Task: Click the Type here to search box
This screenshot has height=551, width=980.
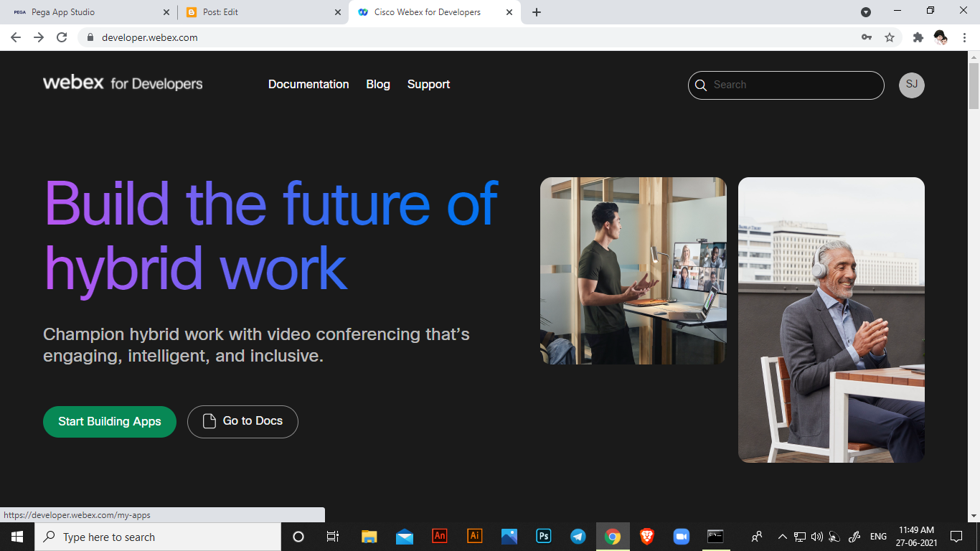Action: [158, 537]
